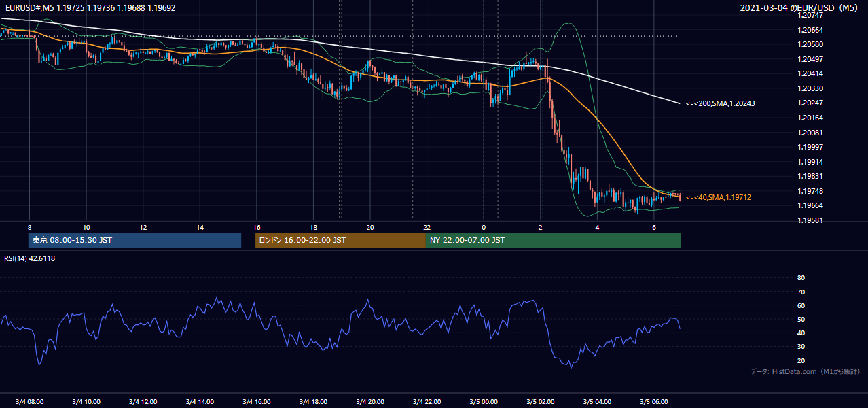Click price axis value 1.20164
The height and width of the screenshot is (408, 868).
click(810, 118)
